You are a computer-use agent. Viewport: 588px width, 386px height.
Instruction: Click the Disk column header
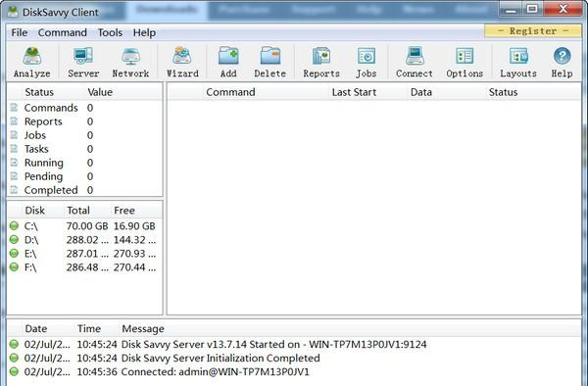coord(35,211)
